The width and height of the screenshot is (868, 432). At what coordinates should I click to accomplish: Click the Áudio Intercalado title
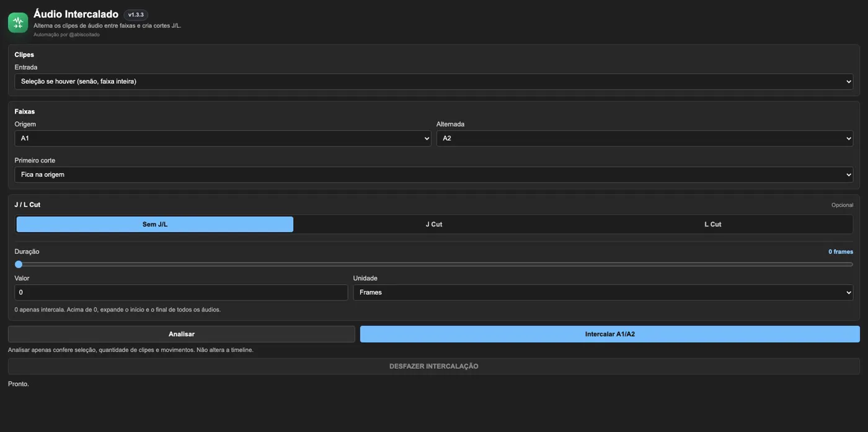point(76,14)
